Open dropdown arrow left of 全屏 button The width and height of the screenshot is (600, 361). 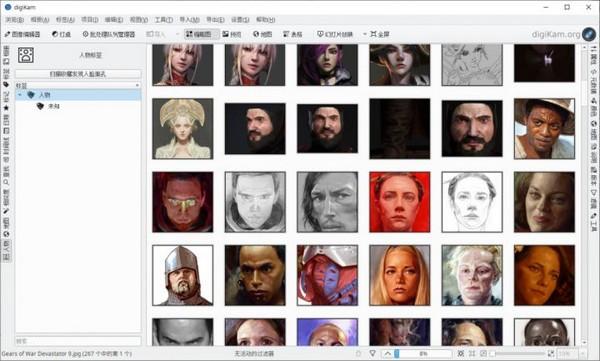coord(365,34)
